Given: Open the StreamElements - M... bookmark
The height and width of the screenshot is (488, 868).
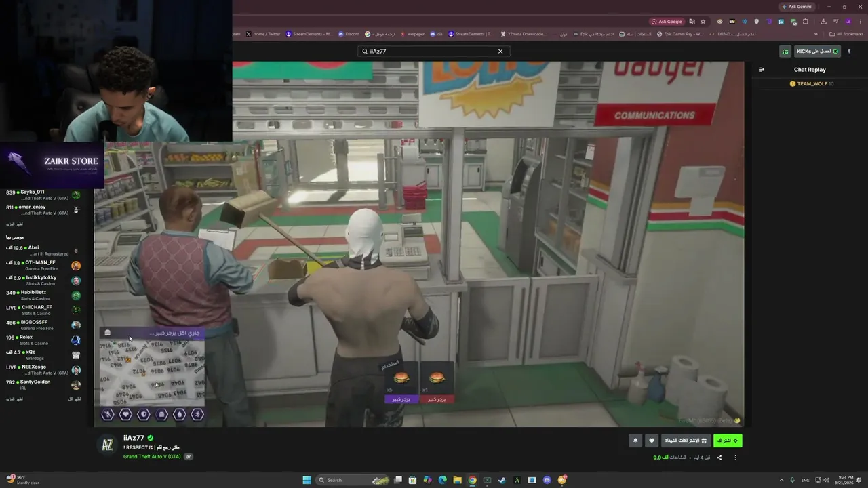Looking at the screenshot, I should coord(309,34).
